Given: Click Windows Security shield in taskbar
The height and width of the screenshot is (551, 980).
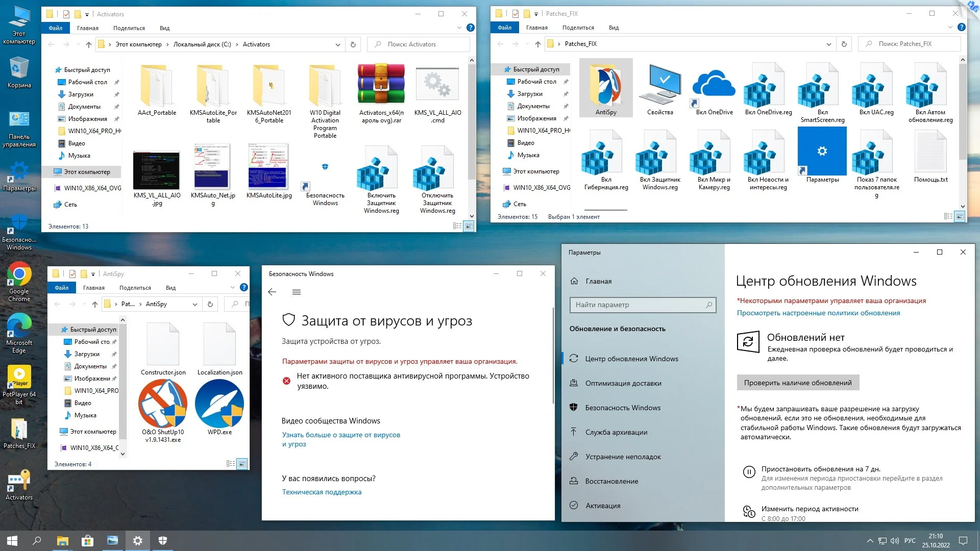Looking at the screenshot, I should pyautogui.click(x=163, y=541).
